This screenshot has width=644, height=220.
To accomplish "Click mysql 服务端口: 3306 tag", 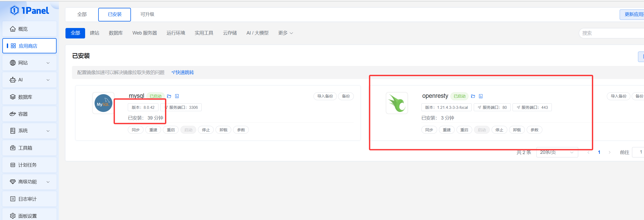I will point(181,108).
